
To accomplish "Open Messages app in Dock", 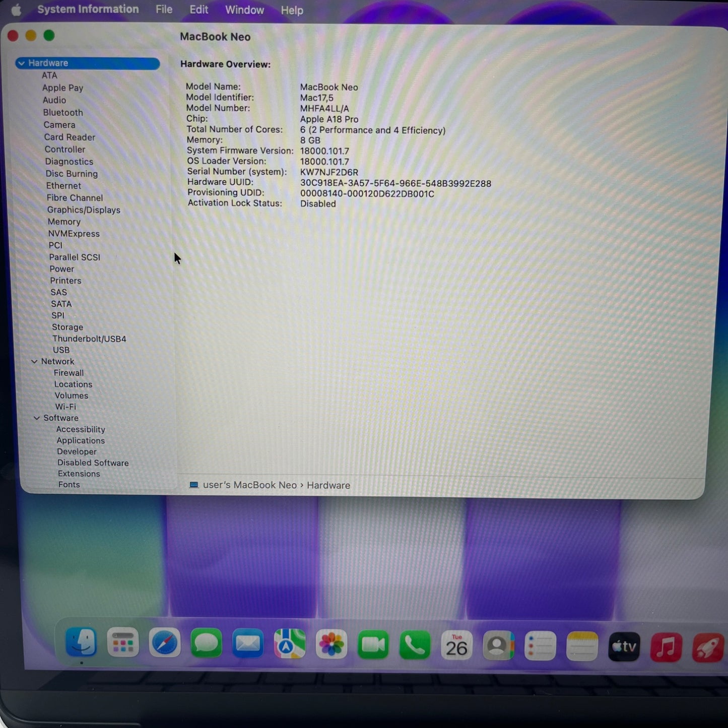I will (x=207, y=643).
